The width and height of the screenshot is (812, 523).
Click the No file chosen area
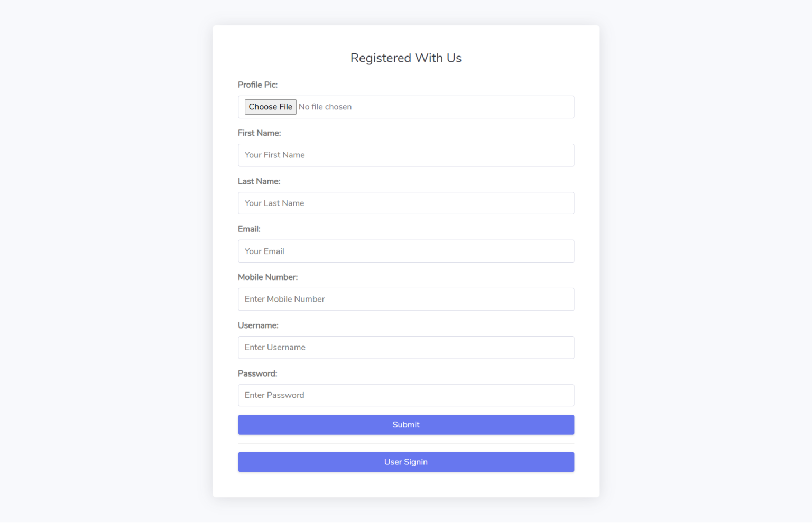[325, 107]
